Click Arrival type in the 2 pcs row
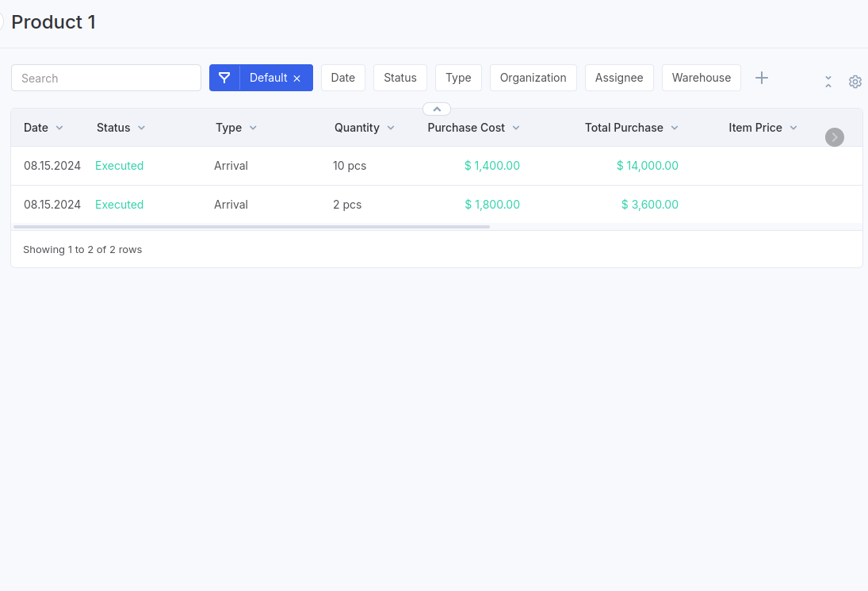Viewport: 868px width, 591px height. (x=231, y=205)
